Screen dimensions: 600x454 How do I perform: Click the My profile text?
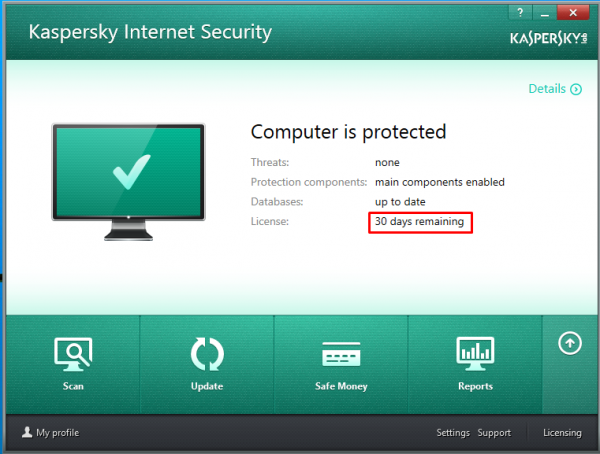pyautogui.click(x=58, y=433)
